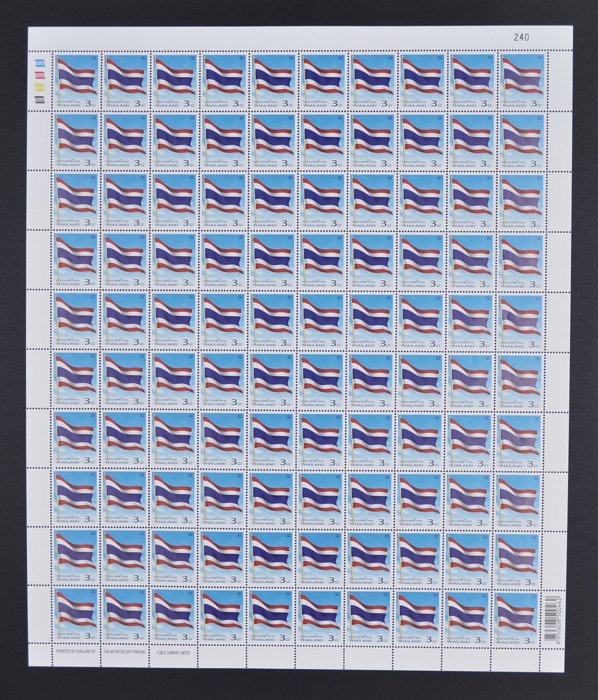Click the yellow color registration mark

[40, 88]
